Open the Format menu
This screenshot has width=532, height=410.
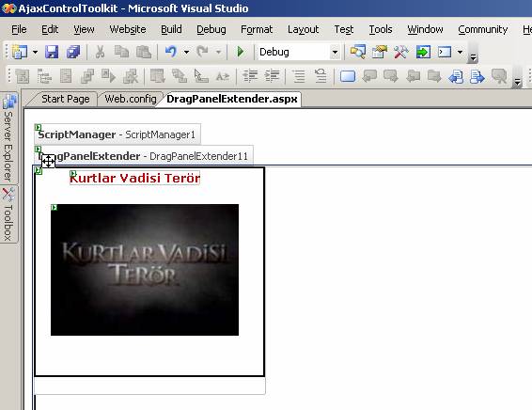click(x=257, y=29)
